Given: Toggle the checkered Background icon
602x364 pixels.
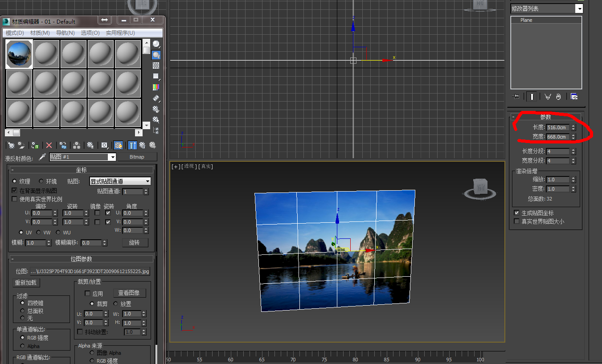Looking at the screenshot, I should (x=156, y=65).
